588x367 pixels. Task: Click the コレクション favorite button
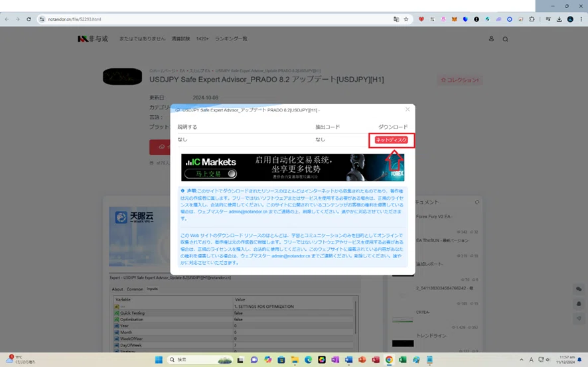click(x=460, y=80)
